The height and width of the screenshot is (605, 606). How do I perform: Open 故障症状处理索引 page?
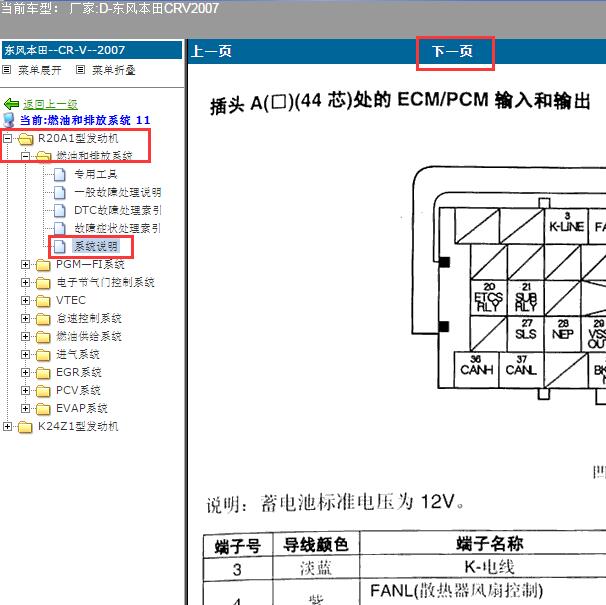(117, 228)
